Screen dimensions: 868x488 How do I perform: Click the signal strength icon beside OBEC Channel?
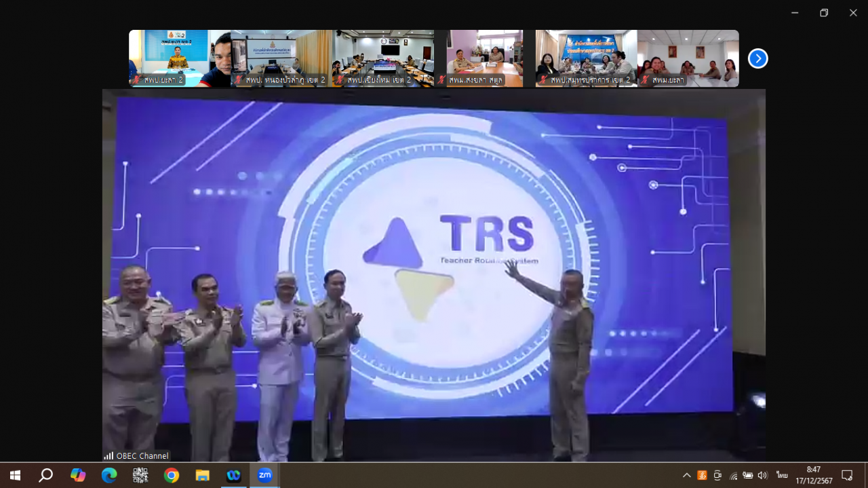click(108, 456)
